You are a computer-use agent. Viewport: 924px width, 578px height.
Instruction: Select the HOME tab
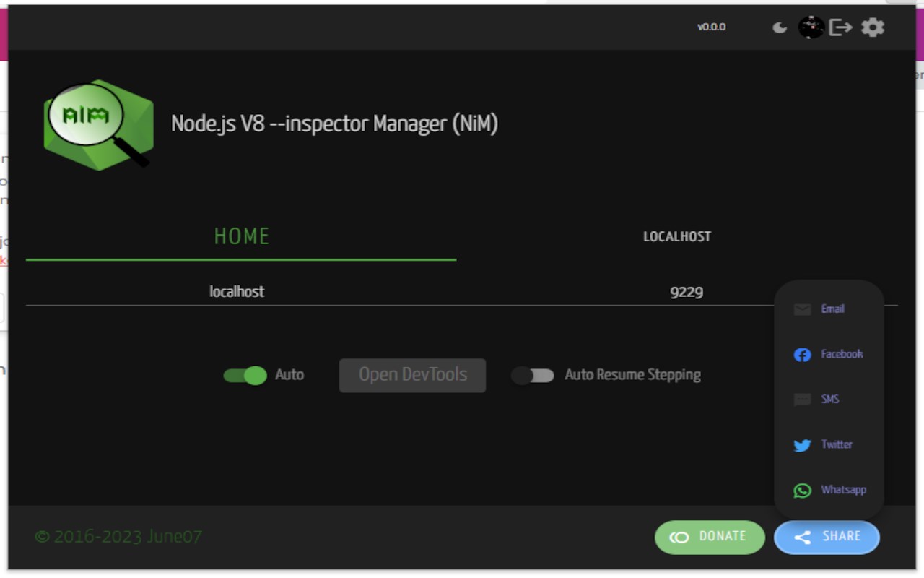click(x=241, y=236)
